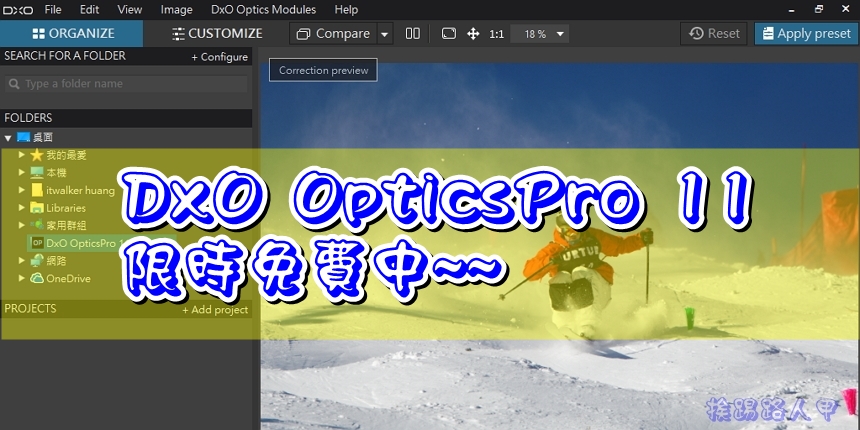860x430 pixels.
Task: Open the File menu
Action: [x=53, y=10]
